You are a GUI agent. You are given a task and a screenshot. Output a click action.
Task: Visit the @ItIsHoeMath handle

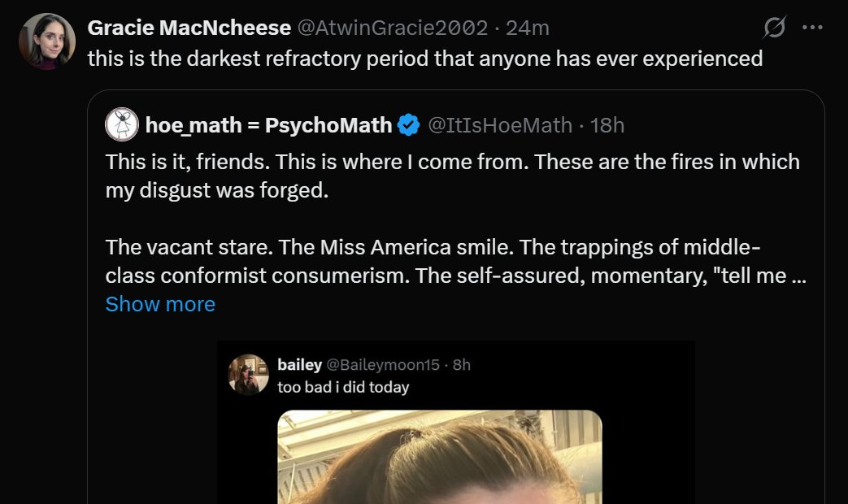500,125
